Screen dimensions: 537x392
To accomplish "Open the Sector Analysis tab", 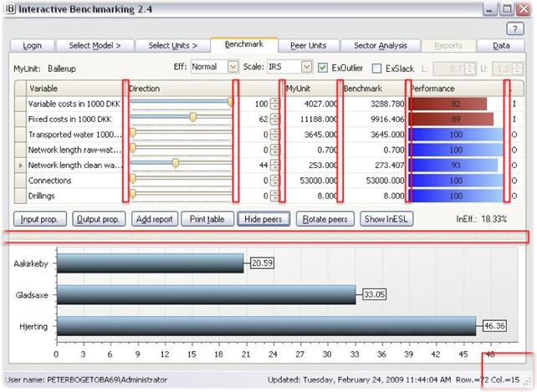I will (x=381, y=45).
